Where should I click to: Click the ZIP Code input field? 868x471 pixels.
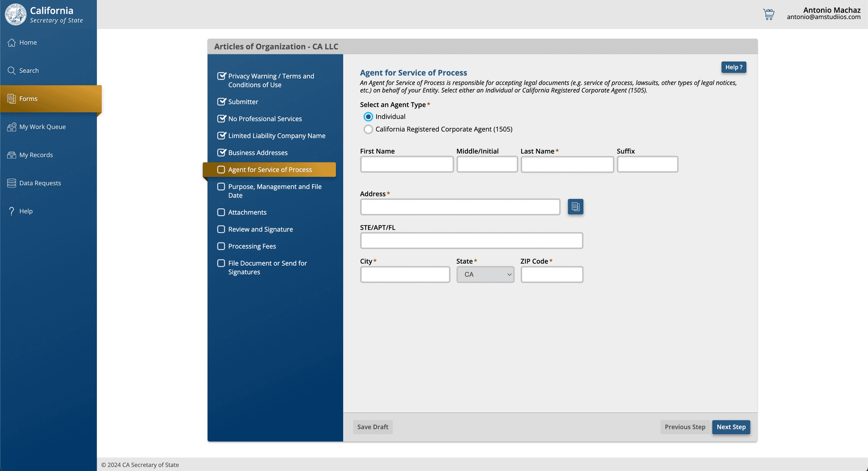[552, 275]
